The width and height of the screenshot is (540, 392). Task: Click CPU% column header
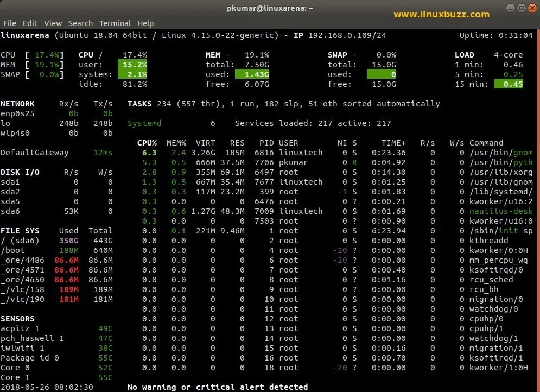pos(147,143)
